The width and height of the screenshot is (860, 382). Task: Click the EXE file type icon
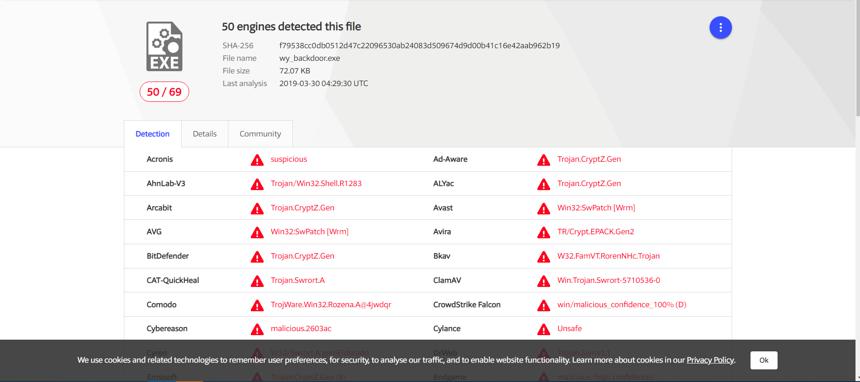164,47
